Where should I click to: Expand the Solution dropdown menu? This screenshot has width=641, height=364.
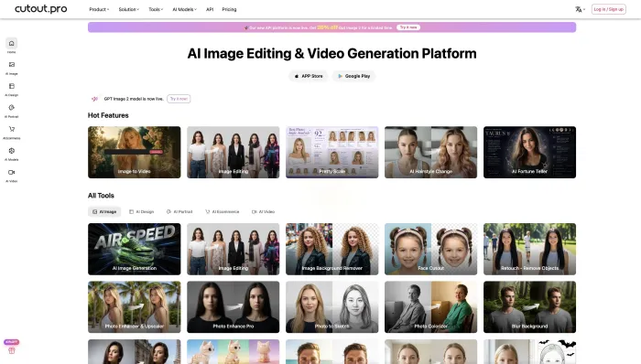tap(129, 9)
